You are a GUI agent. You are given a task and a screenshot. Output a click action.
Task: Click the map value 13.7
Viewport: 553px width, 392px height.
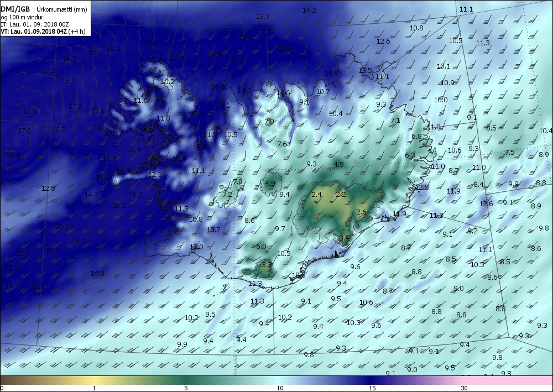coord(213,230)
